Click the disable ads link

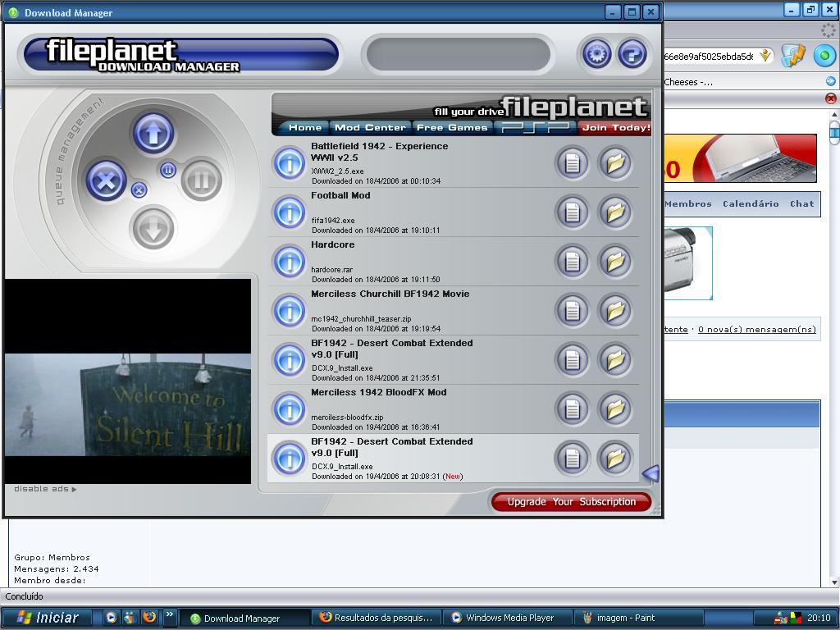point(45,489)
